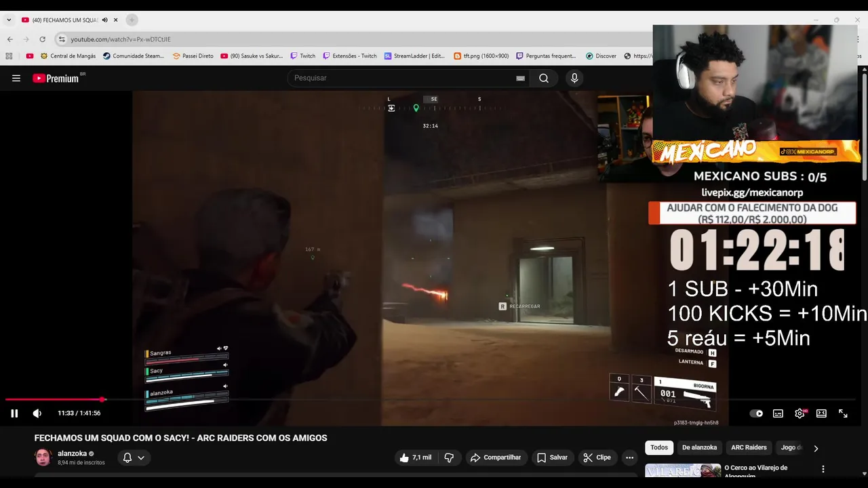Open Passei Direto bookmark
Image resolution: width=868 pixels, height=488 pixels.
[x=193, y=56]
